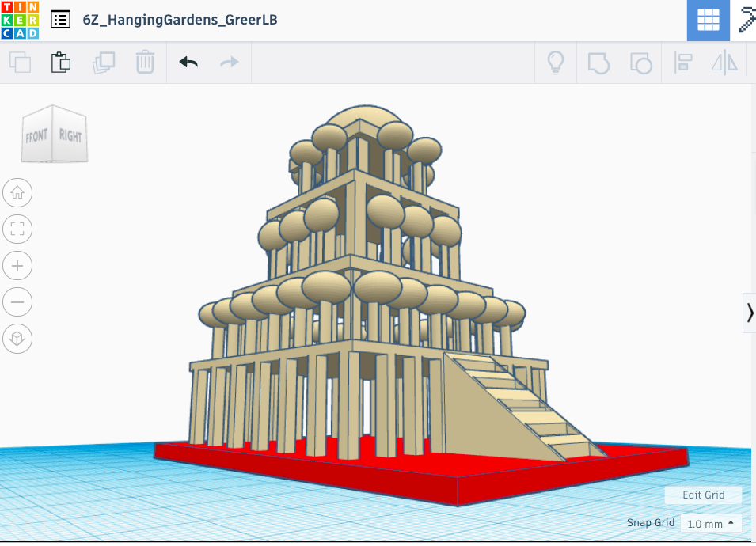Undo the last action
The height and width of the screenshot is (546, 756).
click(188, 63)
